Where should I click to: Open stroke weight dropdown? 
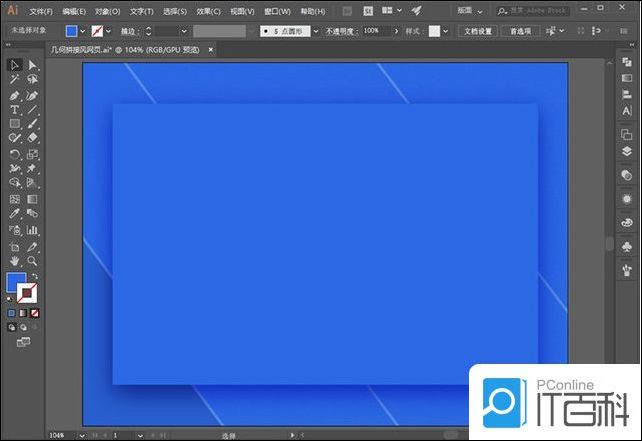pyautogui.click(x=184, y=31)
